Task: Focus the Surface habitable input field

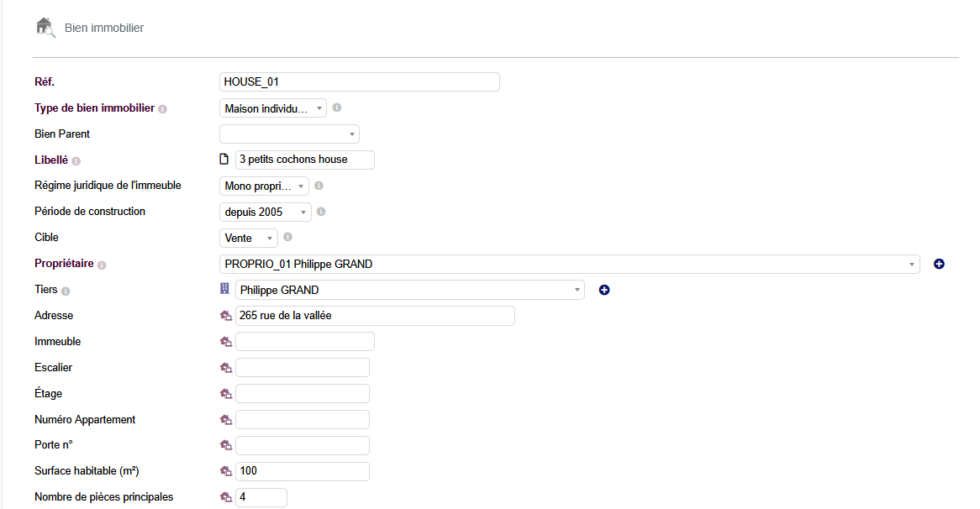Action: tap(303, 472)
